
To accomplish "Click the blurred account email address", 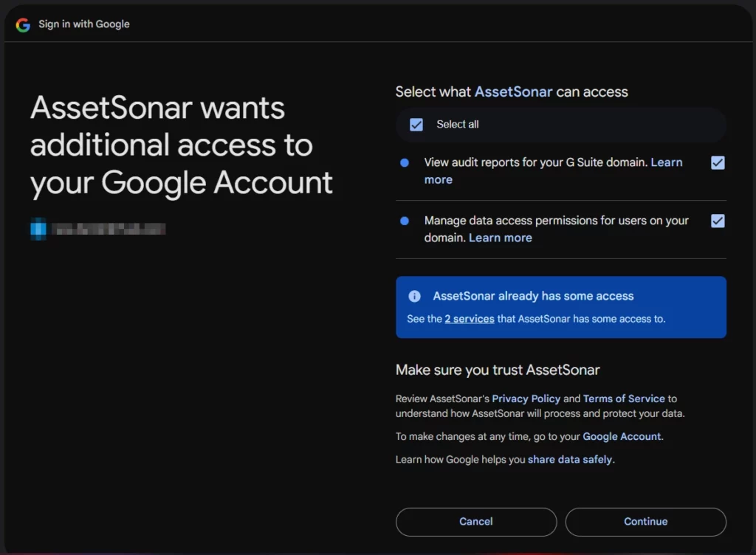I will point(111,229).
